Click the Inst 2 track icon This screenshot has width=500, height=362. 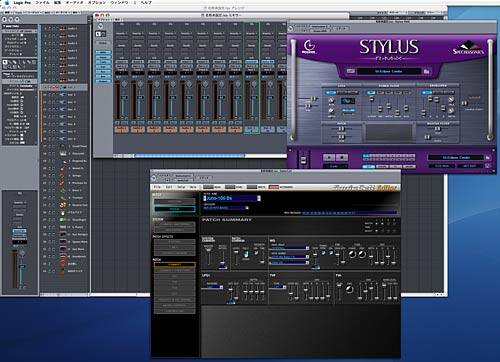(x=63, y=95)
